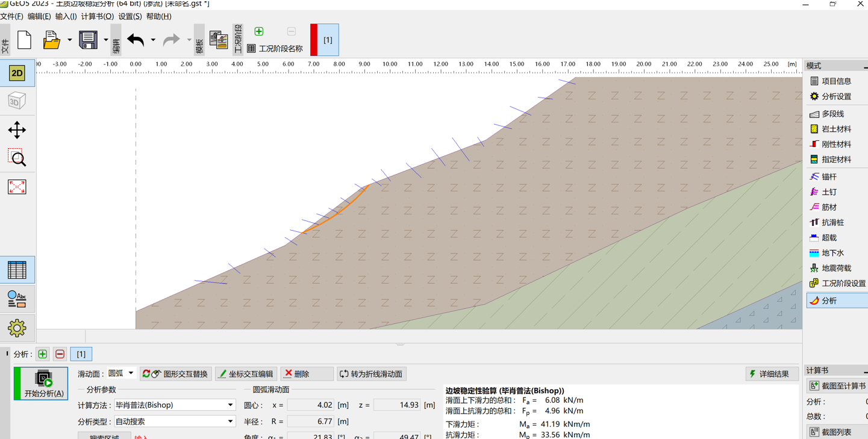Select 刚性材料 mode

coord(837,145)
